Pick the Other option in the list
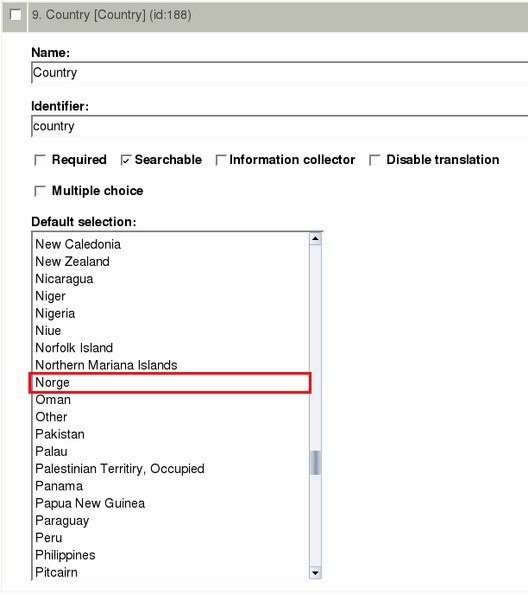Viewport: 528px width, 600px height. (x=171, y=417)
